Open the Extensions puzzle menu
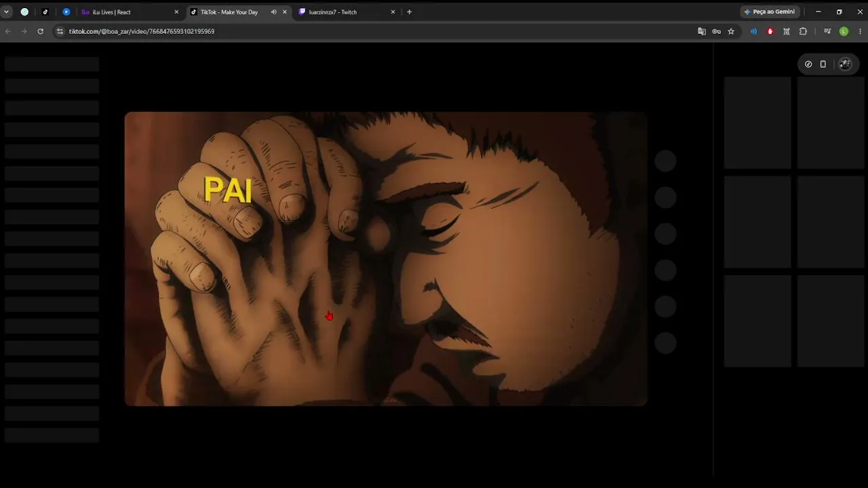868x488 pixels. (x=803, y=31)
